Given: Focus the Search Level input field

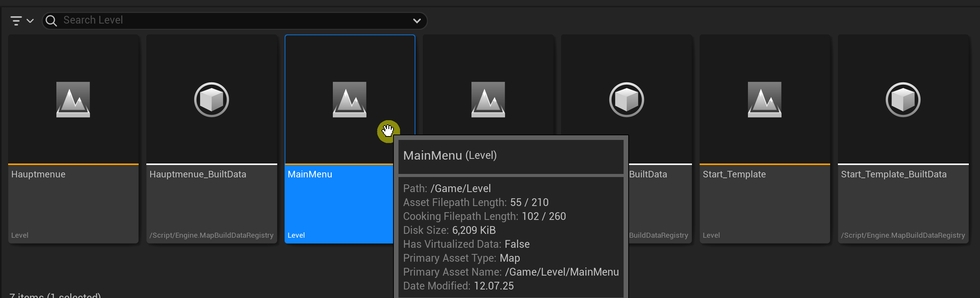Looking at the screenshot, I should [x=232, y=20].
